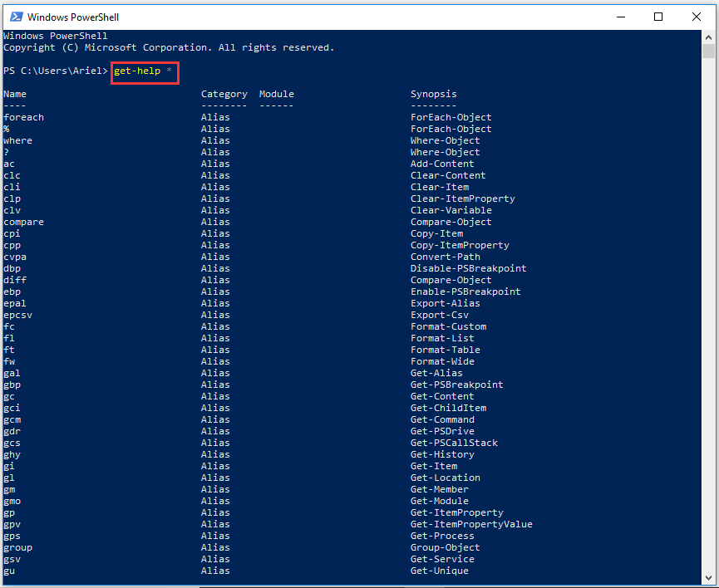This screenshot has width=719, height=588.
Task: Click the 'clc' alias name
Action: (x=12, y=175)
